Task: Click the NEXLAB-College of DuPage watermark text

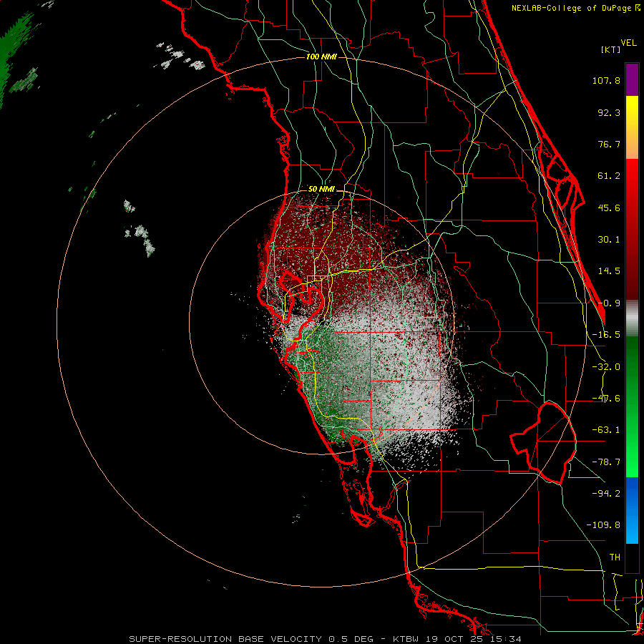Action: 575,8
